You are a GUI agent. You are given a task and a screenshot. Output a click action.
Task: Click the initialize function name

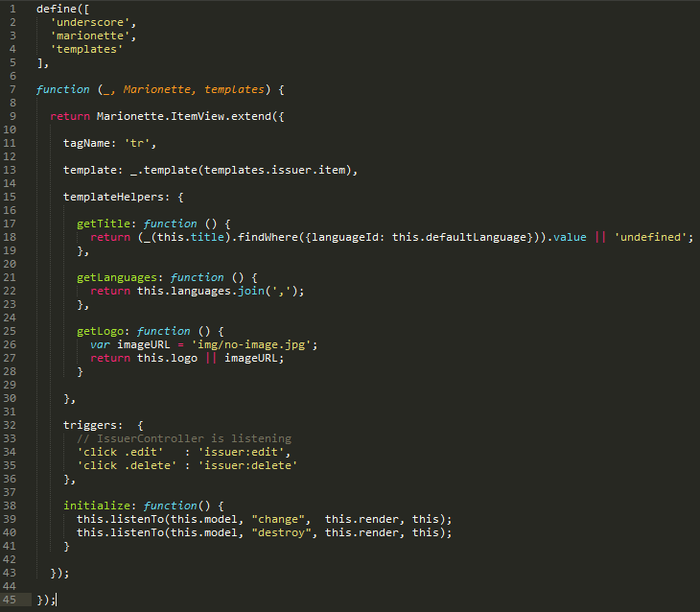pyautogui.click(x=97, y=506)
